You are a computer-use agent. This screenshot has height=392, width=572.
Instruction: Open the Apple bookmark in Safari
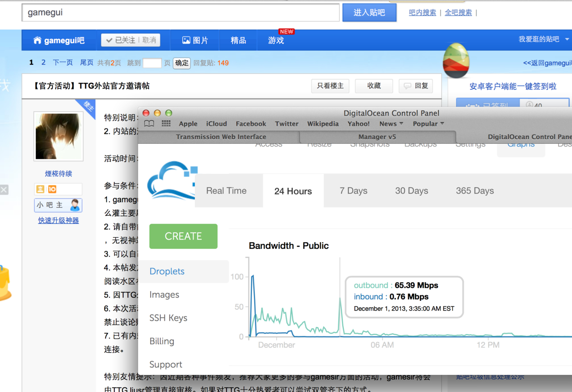pos(188,124)
